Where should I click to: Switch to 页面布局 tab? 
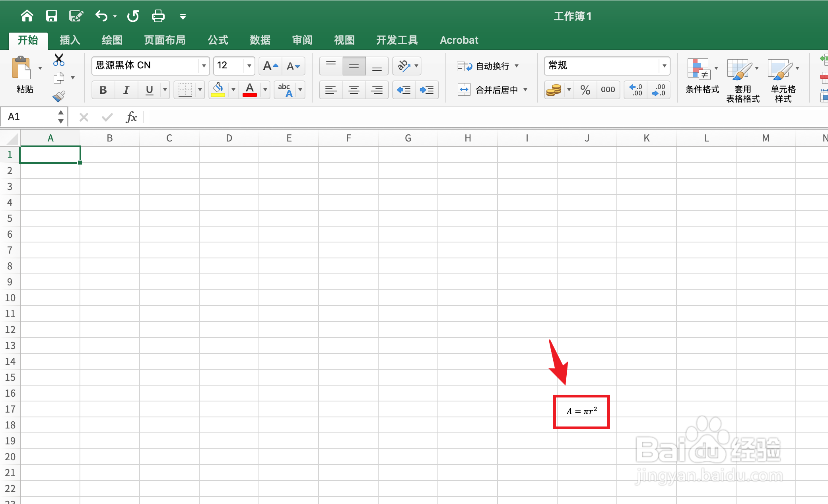(165, 40)
